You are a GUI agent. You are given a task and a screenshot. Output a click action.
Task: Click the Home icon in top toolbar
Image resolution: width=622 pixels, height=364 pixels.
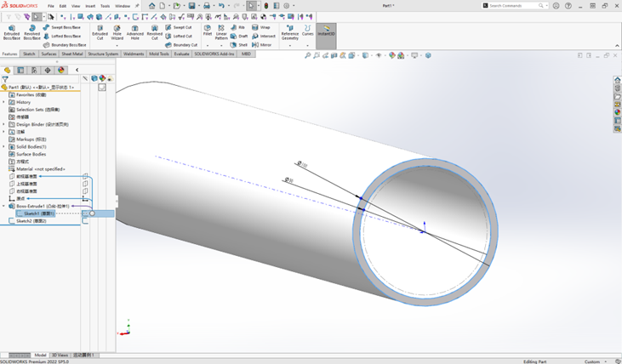click(x=152, y=6)
